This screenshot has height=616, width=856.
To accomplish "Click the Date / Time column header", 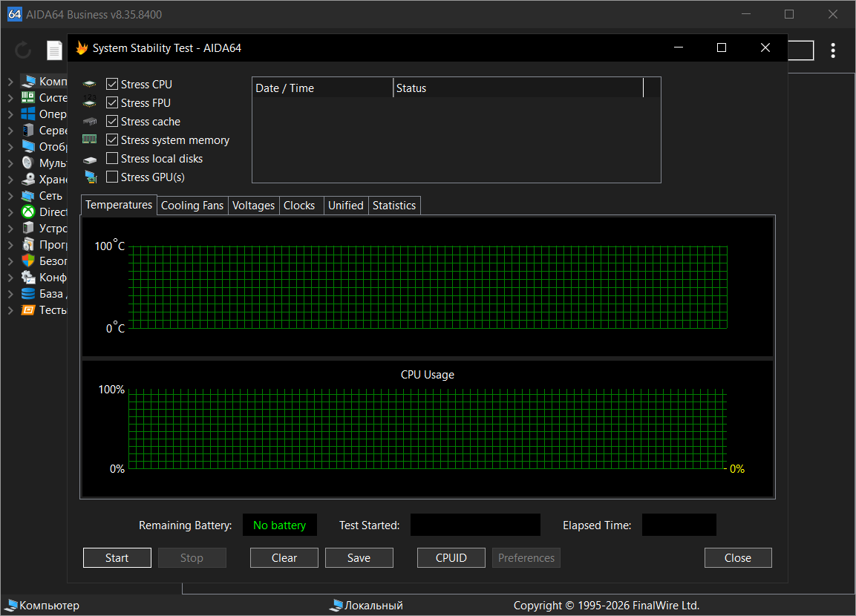I will click(323, 88).
